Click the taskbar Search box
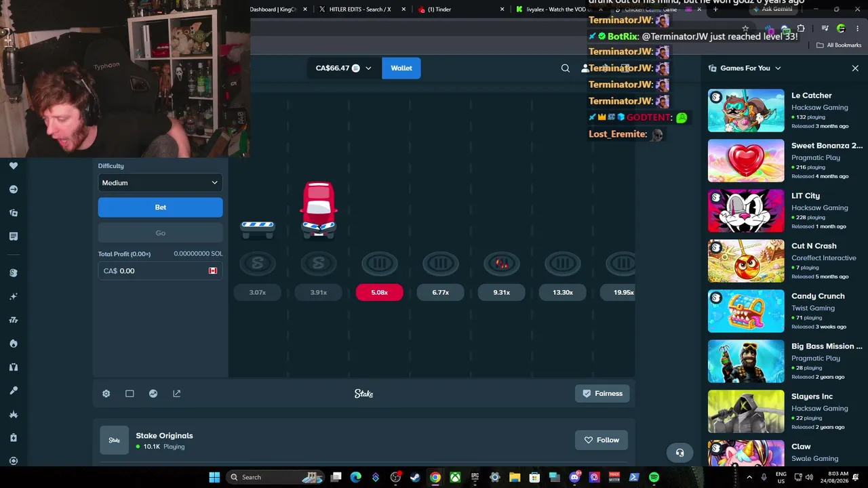This screenshot has height=488, width=868. [275, 477]
